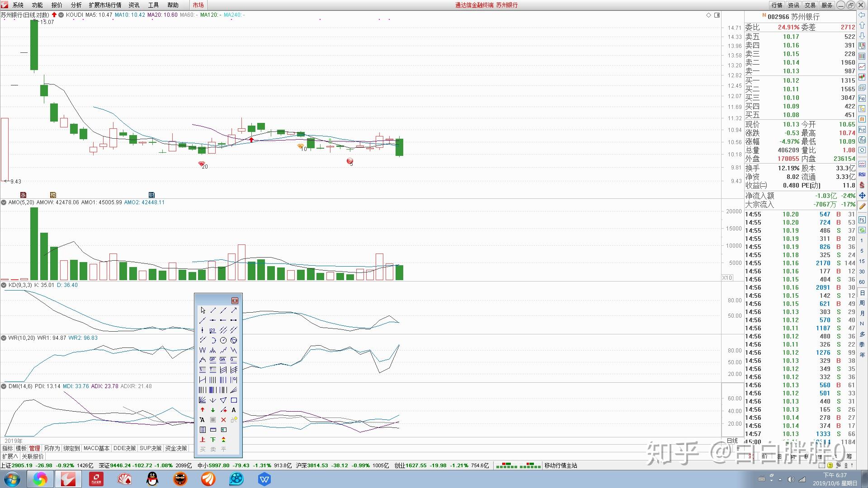Viewport: 868px width, 488px height.
Task: Click the red X delete drawing tool
Action: 223,420
